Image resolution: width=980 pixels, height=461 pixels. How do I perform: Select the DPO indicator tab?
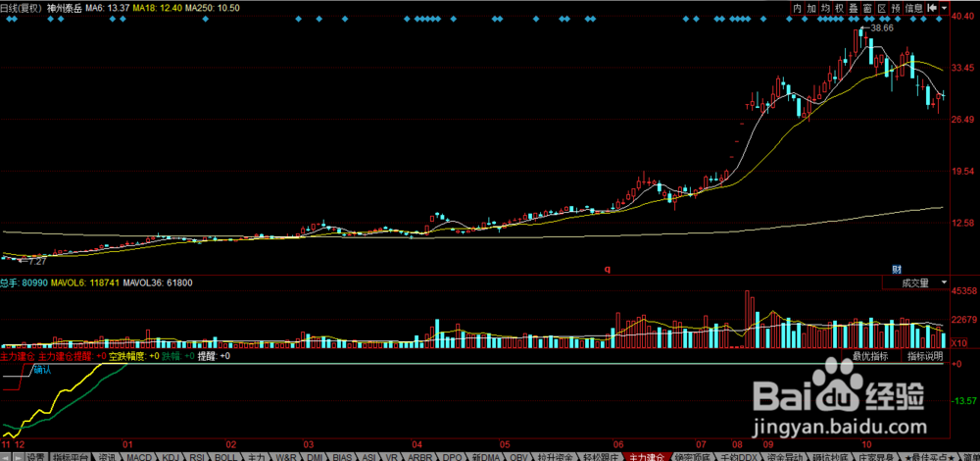click(451, 457)
